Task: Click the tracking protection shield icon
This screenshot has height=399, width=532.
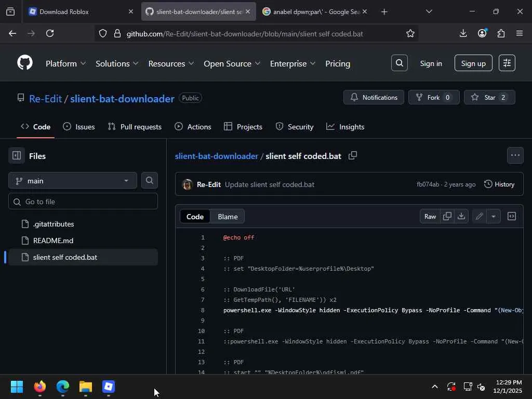Action: pos(103,33)
